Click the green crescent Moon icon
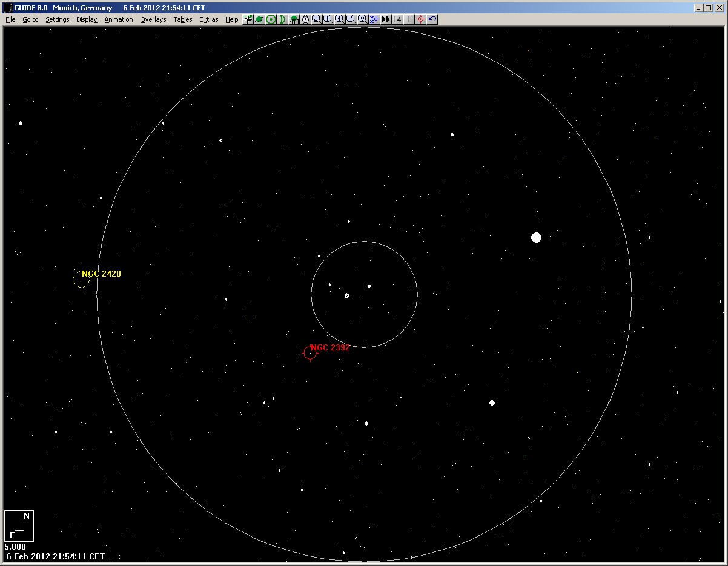 point(282,19)
